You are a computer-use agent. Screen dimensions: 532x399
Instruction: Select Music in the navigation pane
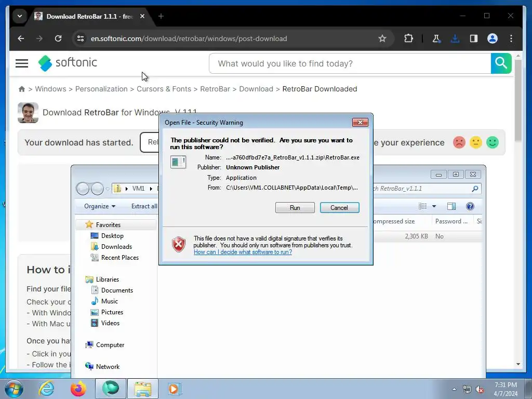pos(109,301)
